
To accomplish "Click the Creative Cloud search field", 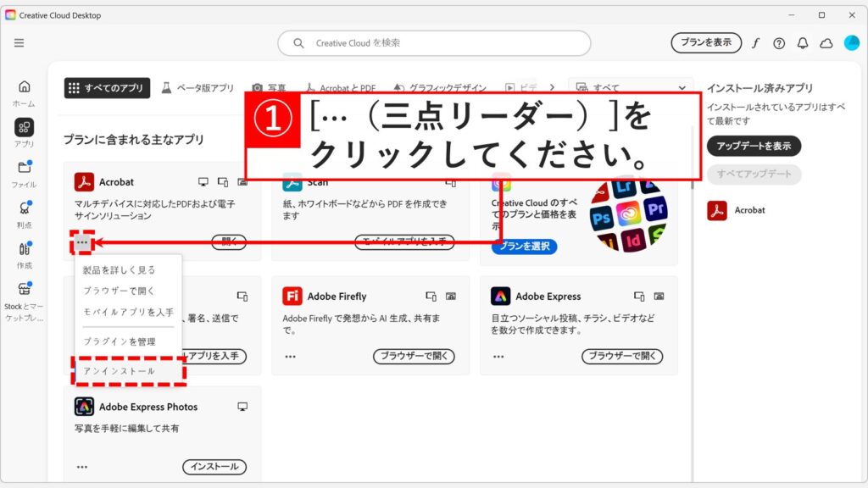I will (434, 43).
